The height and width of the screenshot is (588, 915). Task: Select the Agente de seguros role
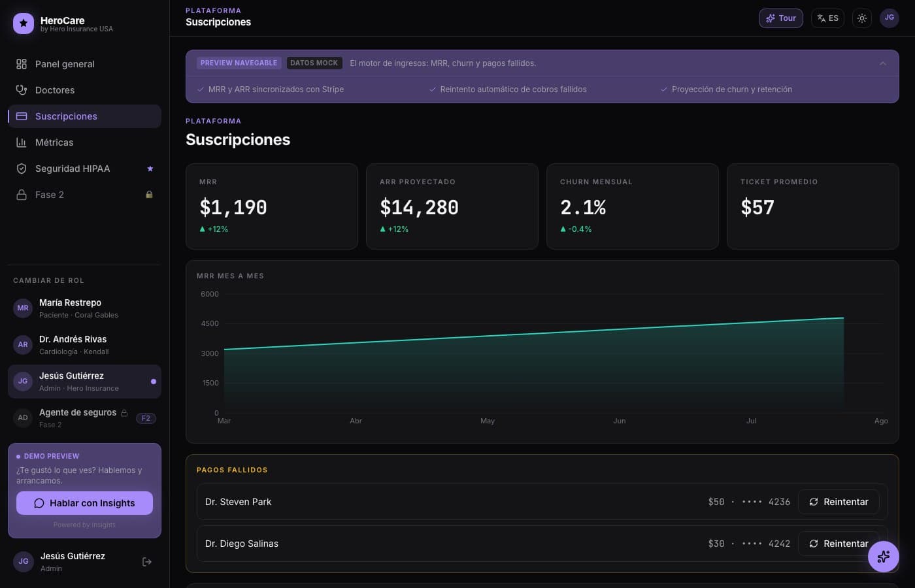coord(84,418)
